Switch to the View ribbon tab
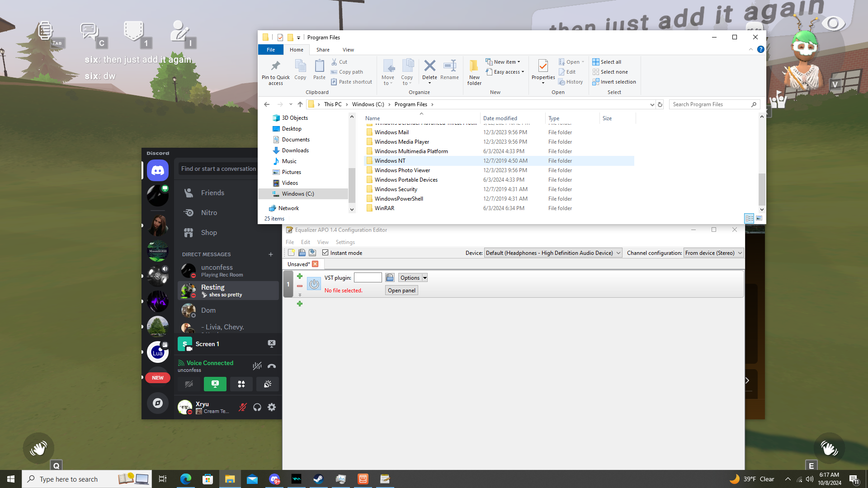This screenshot has width=868, height=488. tap(348, 50)
